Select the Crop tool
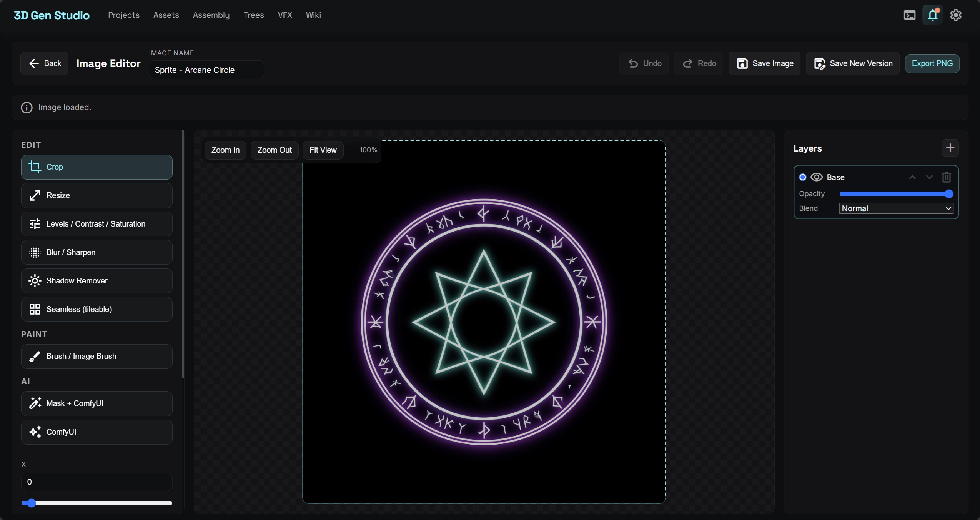Viewport: 980px width, 520px height. [97, 167]
